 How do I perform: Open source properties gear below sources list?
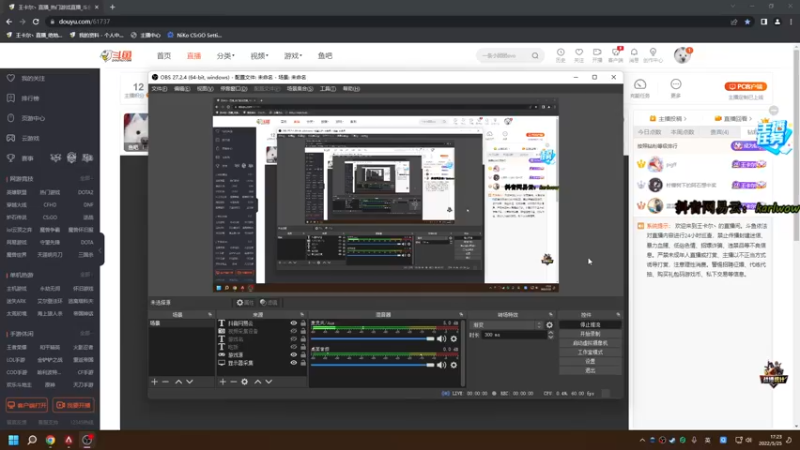244,382
